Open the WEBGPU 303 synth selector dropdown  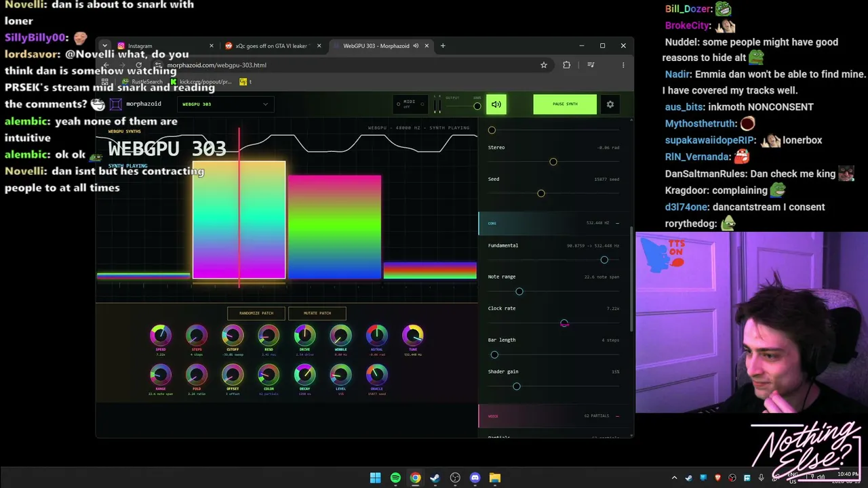224,104
